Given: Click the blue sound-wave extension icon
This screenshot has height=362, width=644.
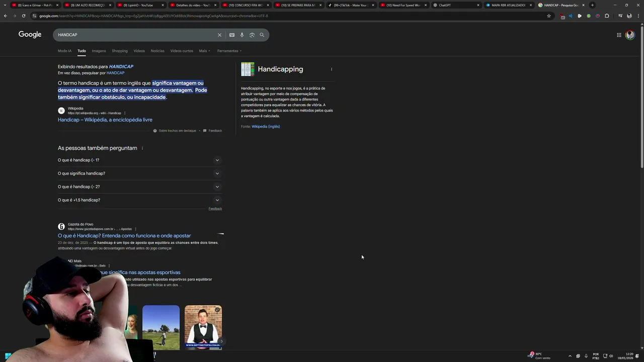Looking at the screenshot, I should 571,16.
